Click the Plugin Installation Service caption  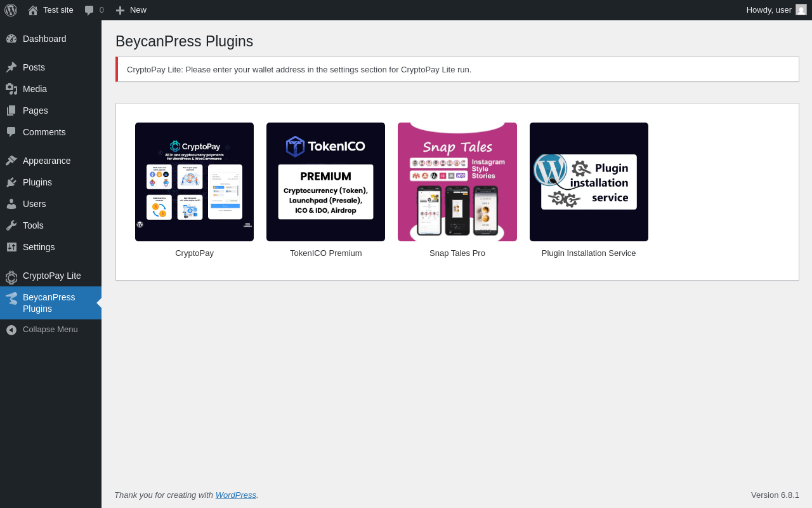[x=589, y=253]
